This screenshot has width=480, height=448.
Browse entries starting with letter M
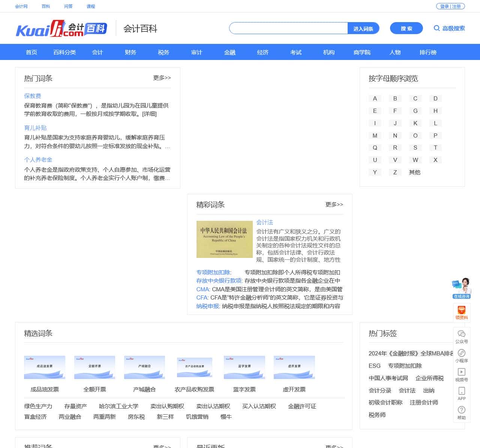point(375,135)
